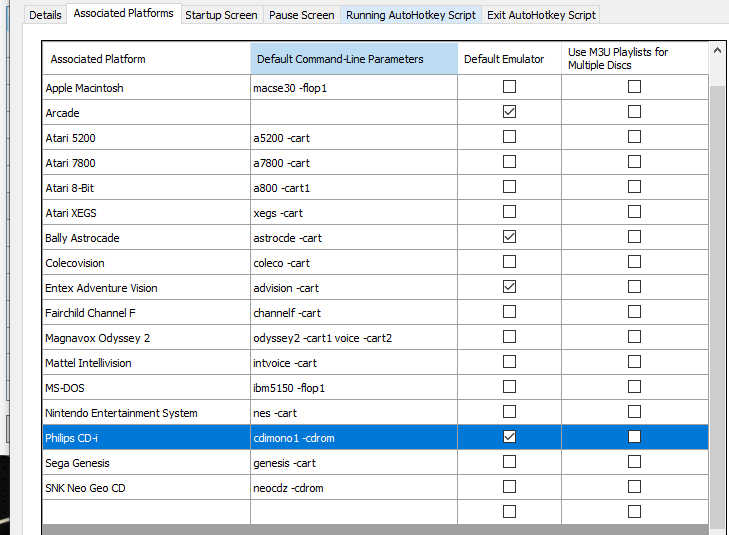
Task: Enable Default Emulator for Magnavox Odyssey 2
Action: coord(510,337)
